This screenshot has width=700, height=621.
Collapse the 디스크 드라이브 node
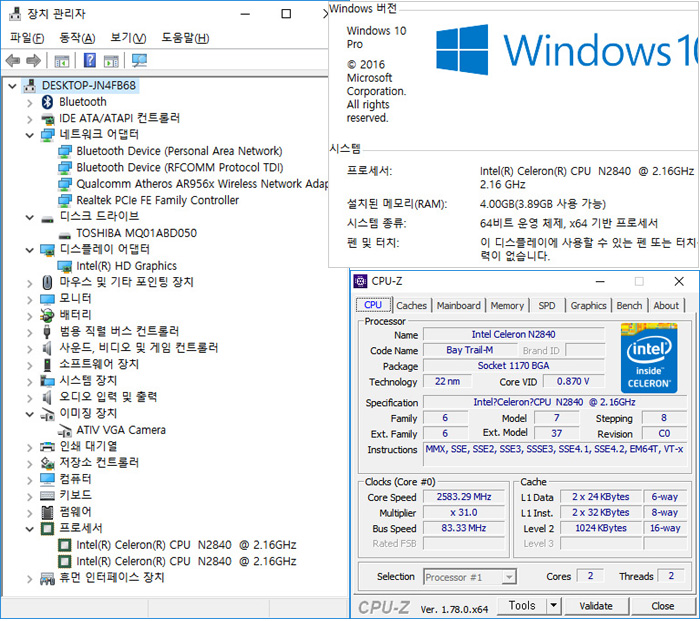click(29, 218)
